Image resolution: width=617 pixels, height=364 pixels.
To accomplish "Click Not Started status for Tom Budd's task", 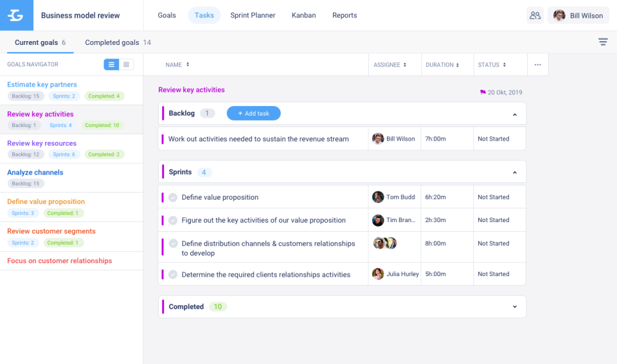I will pos(494,197).
